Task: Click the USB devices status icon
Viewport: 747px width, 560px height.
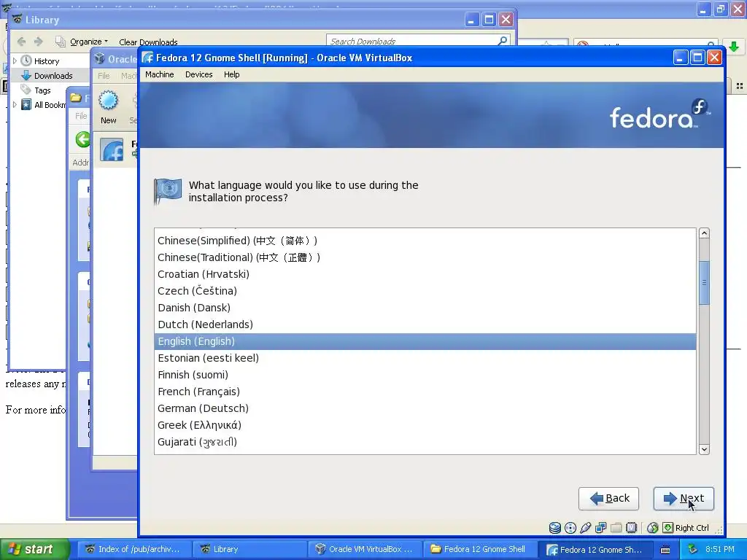Action: click(586, 528)
